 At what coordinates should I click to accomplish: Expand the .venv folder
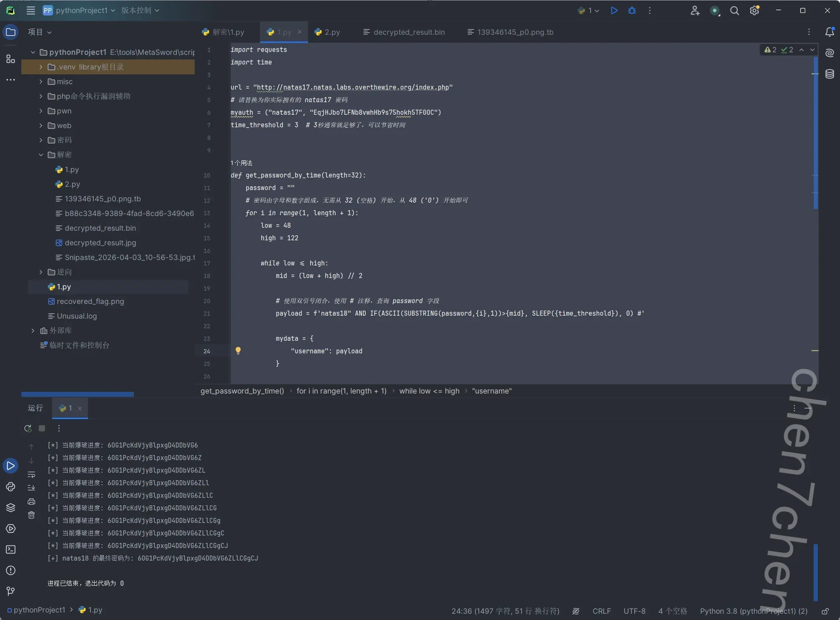(41, 67)
